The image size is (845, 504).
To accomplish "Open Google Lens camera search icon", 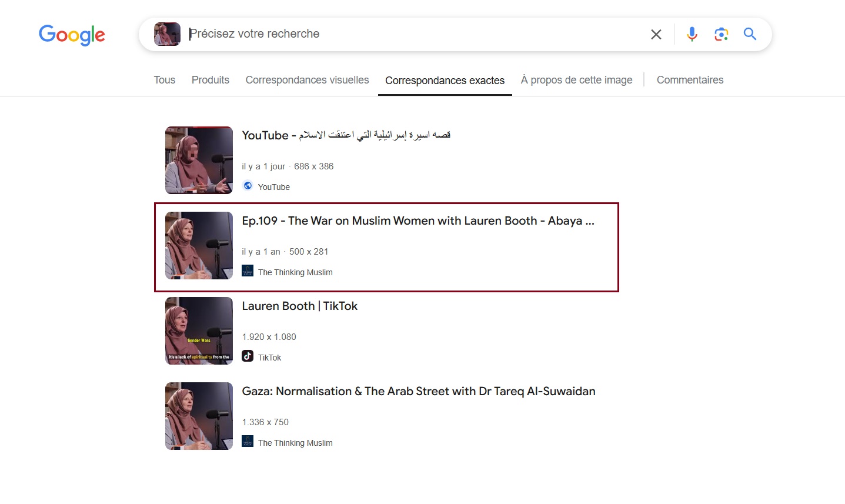I will [722, 34].
